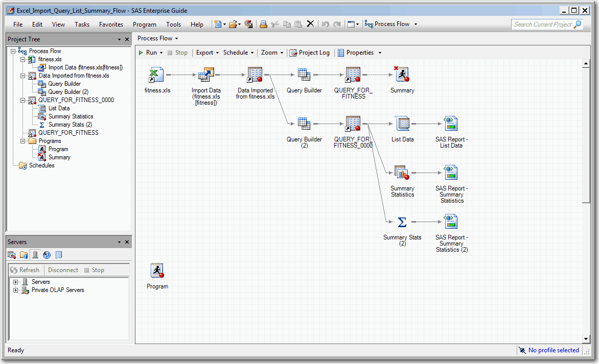This screenshot has height=364, width=599.
Task: Open the Tools menu
Action: pyautogui.click(x=173, y=24)
